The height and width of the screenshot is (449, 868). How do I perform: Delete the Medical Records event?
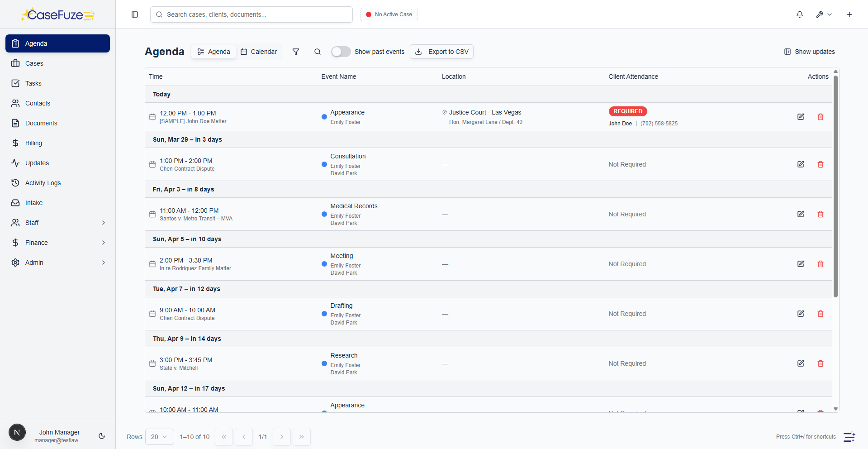[x=820, y=214]
